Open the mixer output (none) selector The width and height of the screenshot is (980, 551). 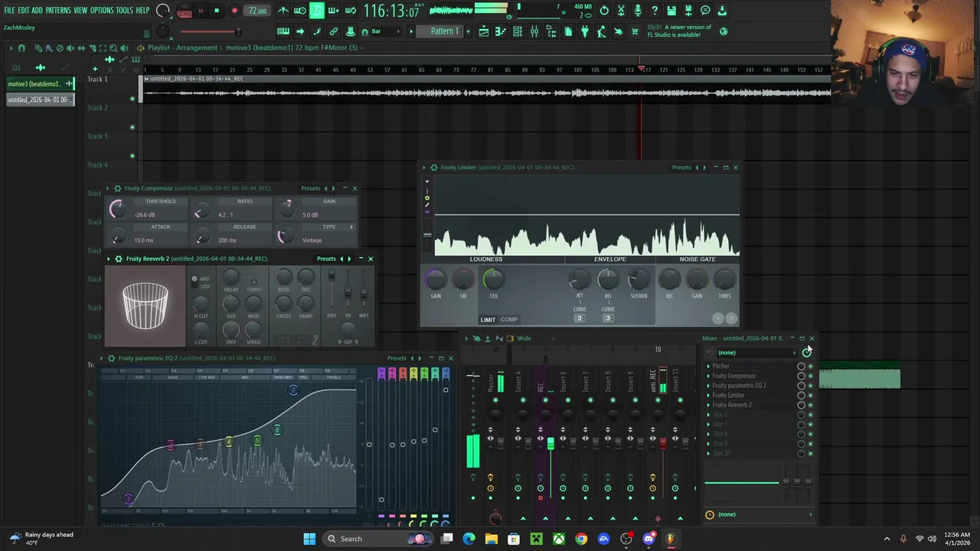759,514
